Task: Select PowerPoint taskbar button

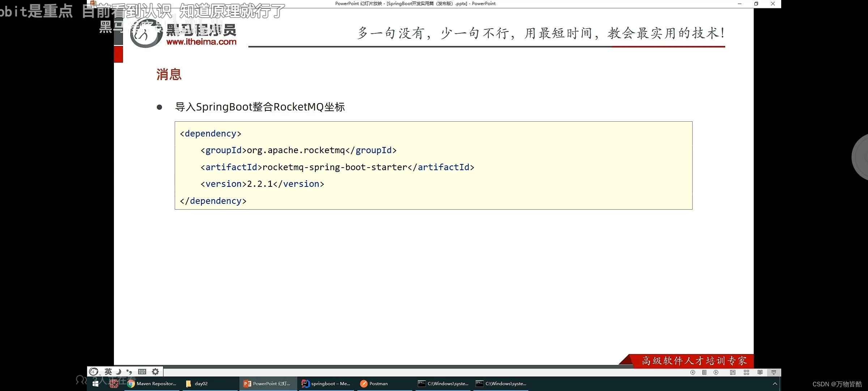Action: pos(268,384)
